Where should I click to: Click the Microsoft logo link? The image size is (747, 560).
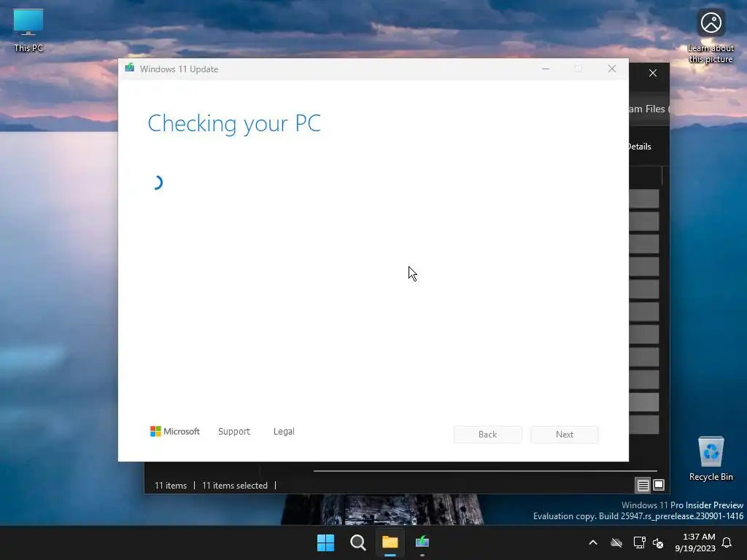pyautogui.click(x=175, y=432)
